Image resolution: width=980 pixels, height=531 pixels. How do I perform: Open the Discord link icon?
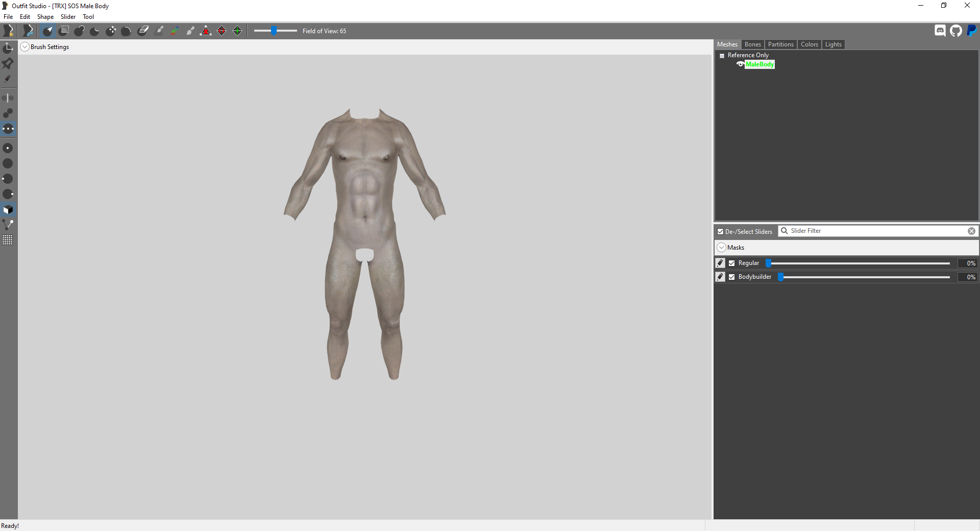940,31
